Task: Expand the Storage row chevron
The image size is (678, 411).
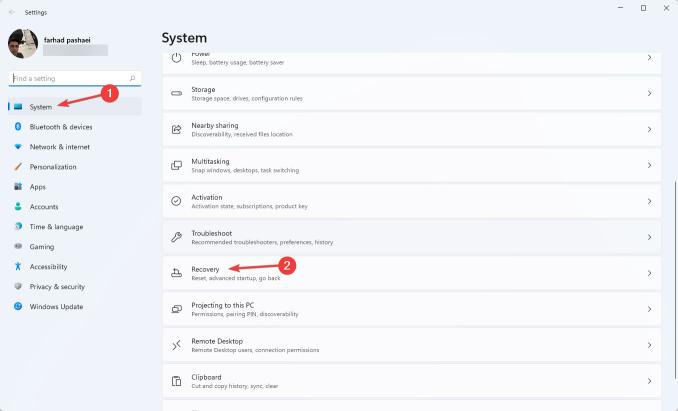Action: 649,93
